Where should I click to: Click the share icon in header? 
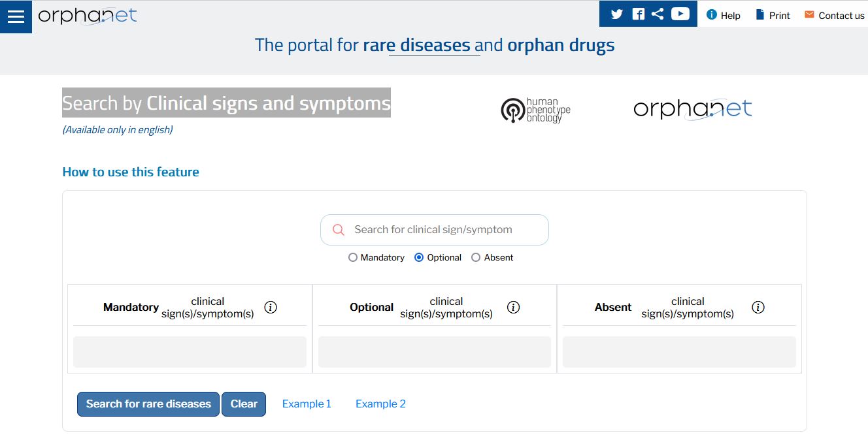658,14
